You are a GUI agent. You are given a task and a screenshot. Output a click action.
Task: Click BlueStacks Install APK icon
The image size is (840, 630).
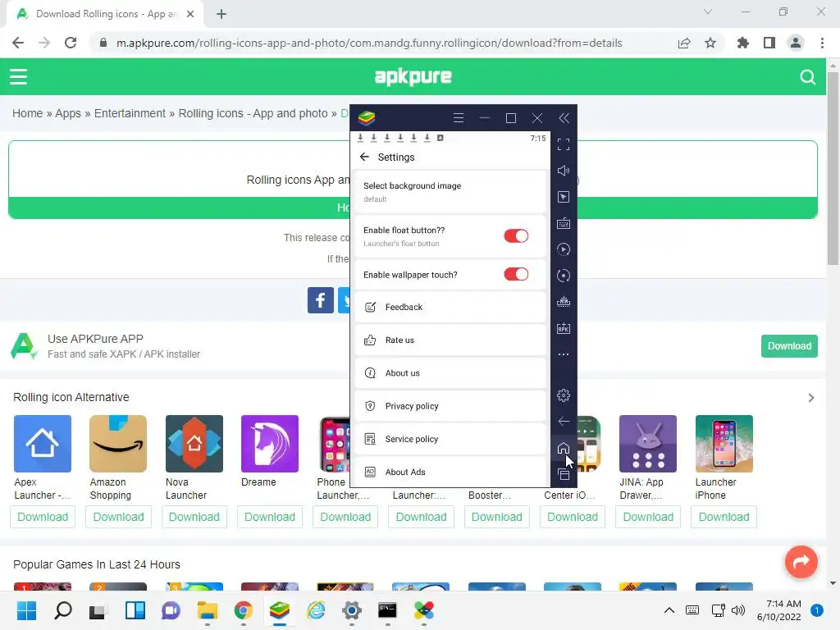(563, 328)
